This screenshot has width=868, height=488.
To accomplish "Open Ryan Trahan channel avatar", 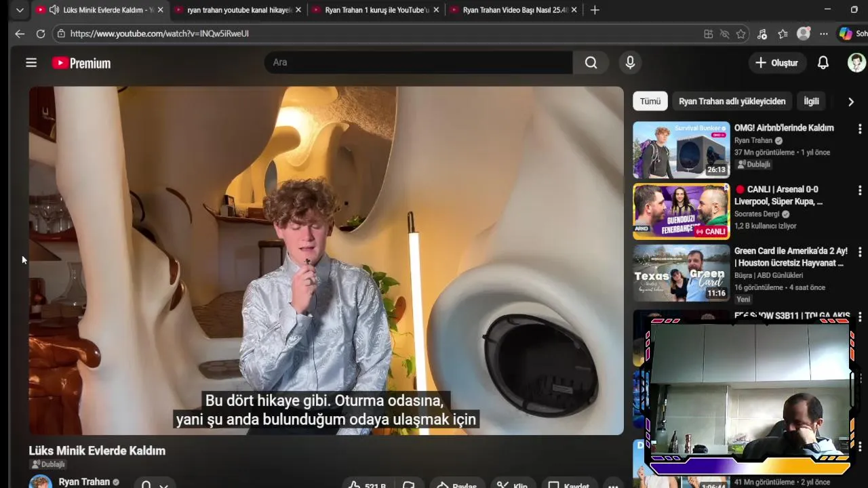I will (40, 482).
